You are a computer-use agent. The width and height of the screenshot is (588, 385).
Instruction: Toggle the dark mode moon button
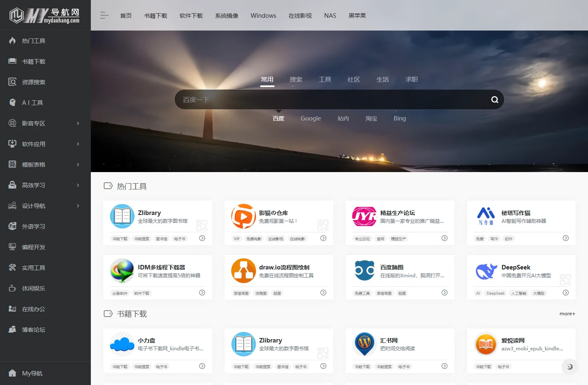point(570,366)
